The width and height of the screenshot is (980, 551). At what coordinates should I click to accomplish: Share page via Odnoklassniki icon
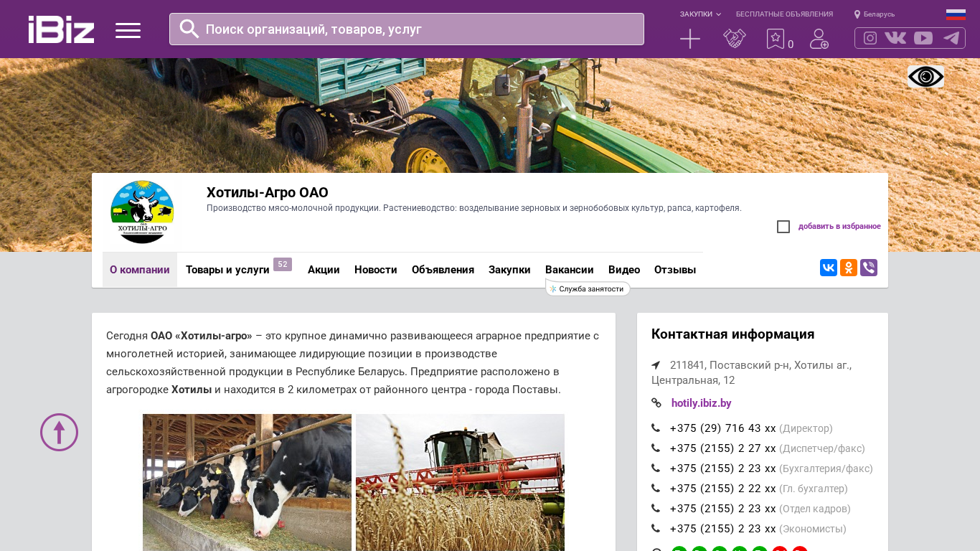point(849,268)
